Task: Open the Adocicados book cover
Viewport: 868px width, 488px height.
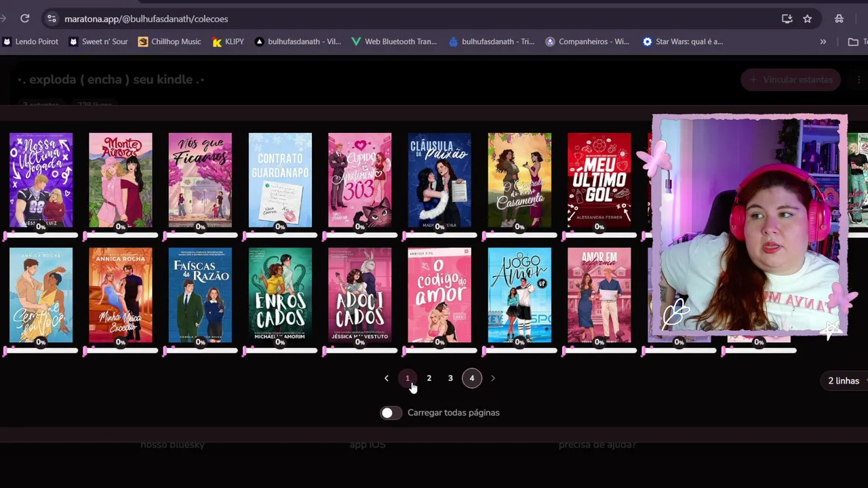Action: coord(360,295)
